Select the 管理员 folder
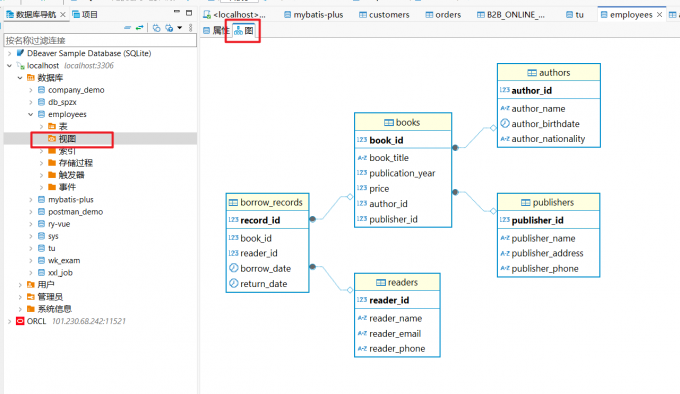Viewport: 680px width, 394px height. click(x=50, y=296)
